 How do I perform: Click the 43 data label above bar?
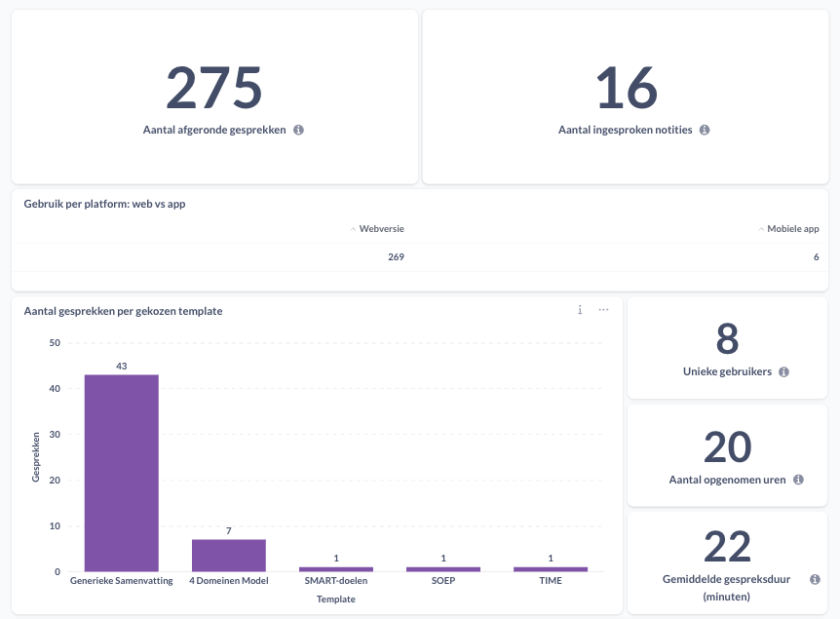[x=122, y=367]
